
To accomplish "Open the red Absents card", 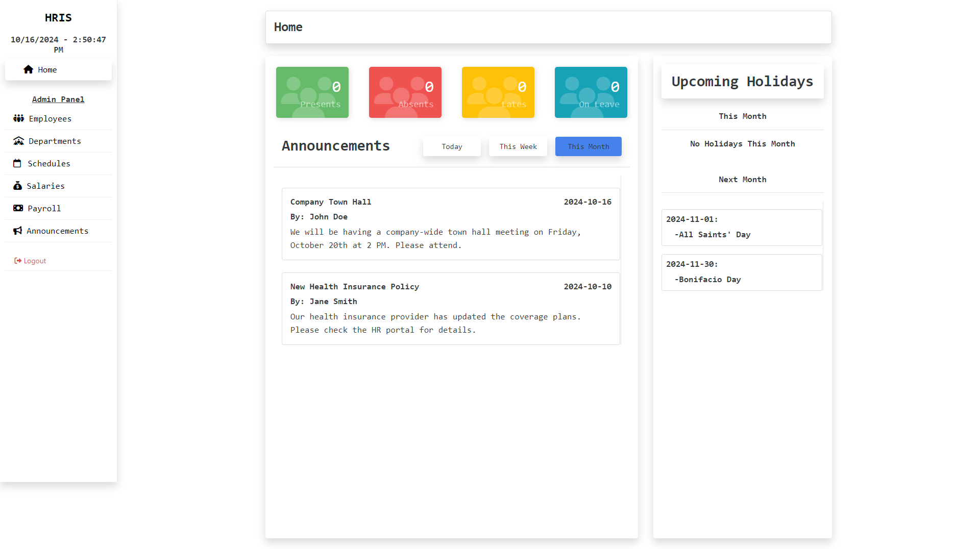I will pyautogui.click(x=405, y=92).
